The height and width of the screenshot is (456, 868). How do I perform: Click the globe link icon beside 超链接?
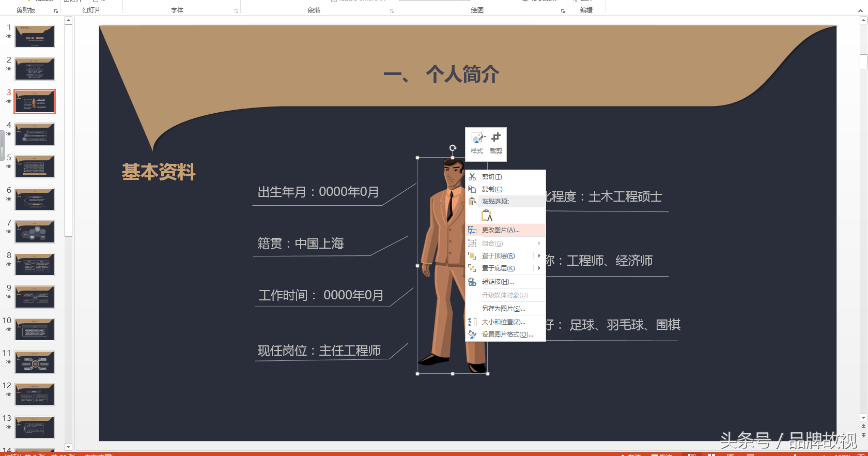coord(472,282)
